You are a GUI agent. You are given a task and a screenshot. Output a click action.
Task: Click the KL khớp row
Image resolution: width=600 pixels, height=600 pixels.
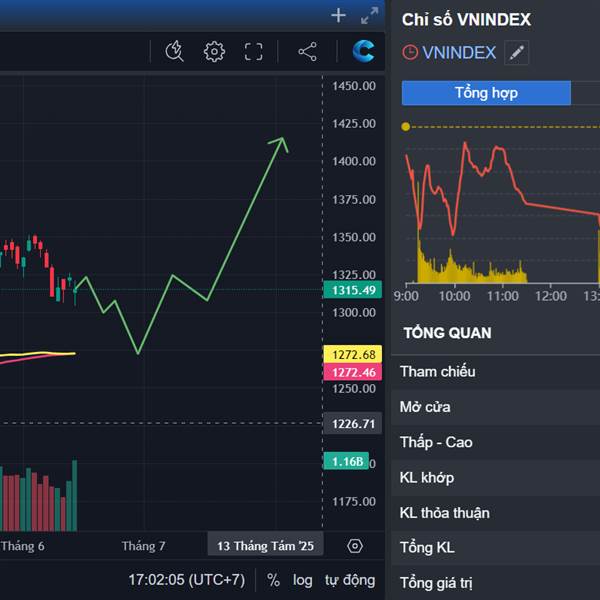496,478
